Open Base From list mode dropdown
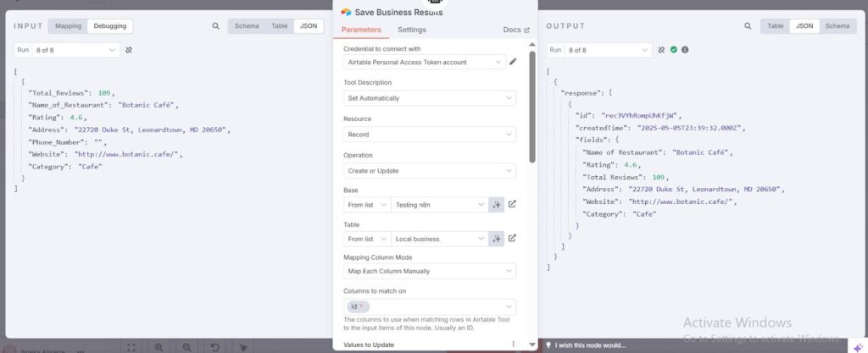This screenshot has height=353, width=868. pos(367,205)
